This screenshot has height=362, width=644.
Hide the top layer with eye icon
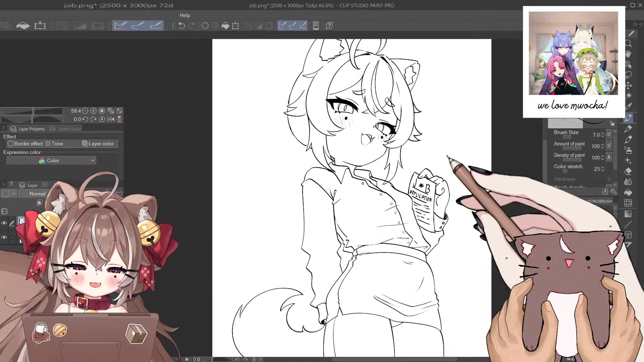(4, 223)
